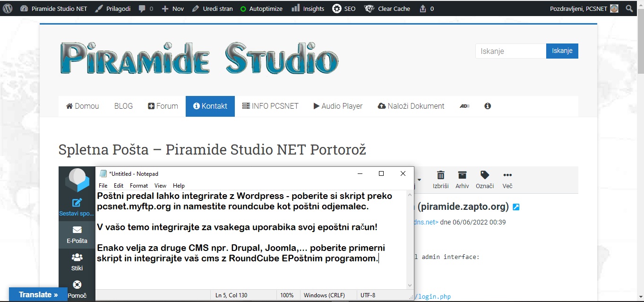Click the Translate button
644x302 pixels.
(x=38, y=294)
